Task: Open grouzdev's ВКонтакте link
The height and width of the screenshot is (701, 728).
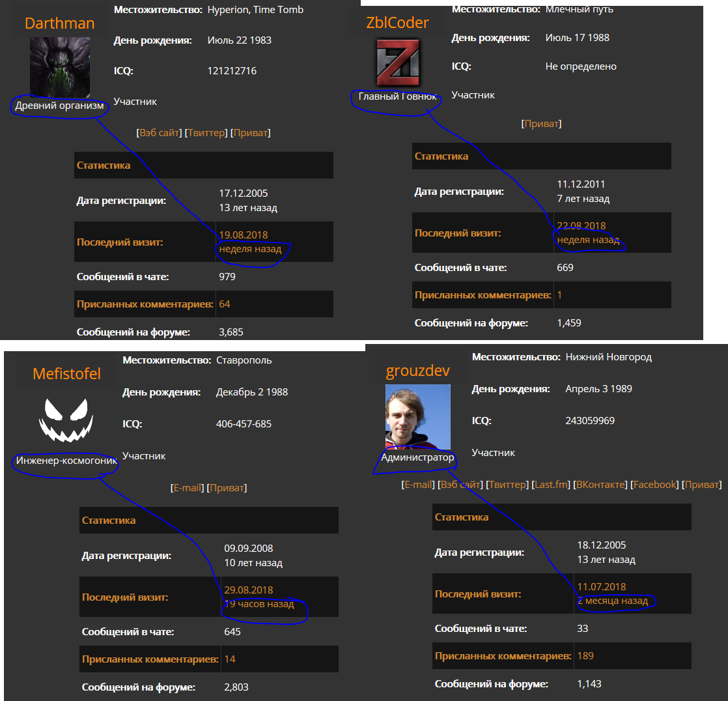Action: point(600,485)
